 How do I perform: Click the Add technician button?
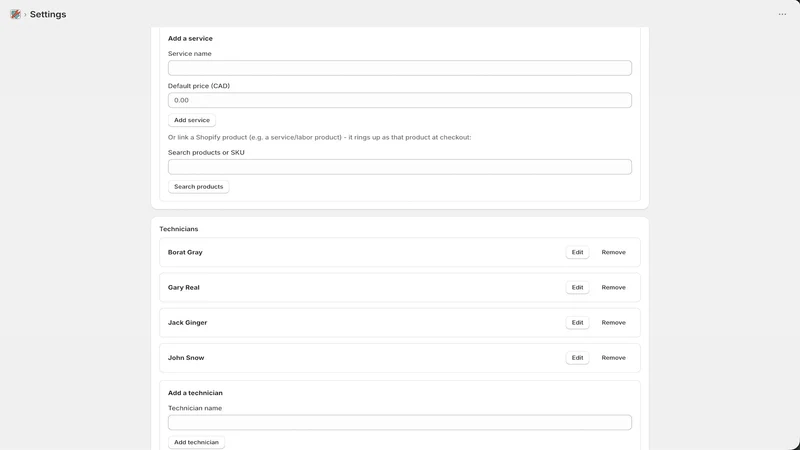tap(196, 442)
